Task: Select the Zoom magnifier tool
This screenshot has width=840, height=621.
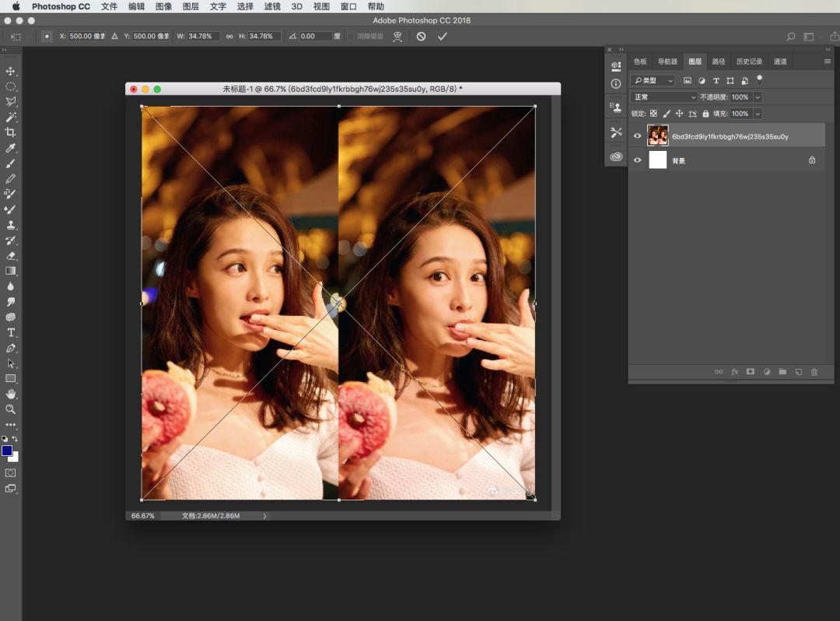Action: pos(11,409)
